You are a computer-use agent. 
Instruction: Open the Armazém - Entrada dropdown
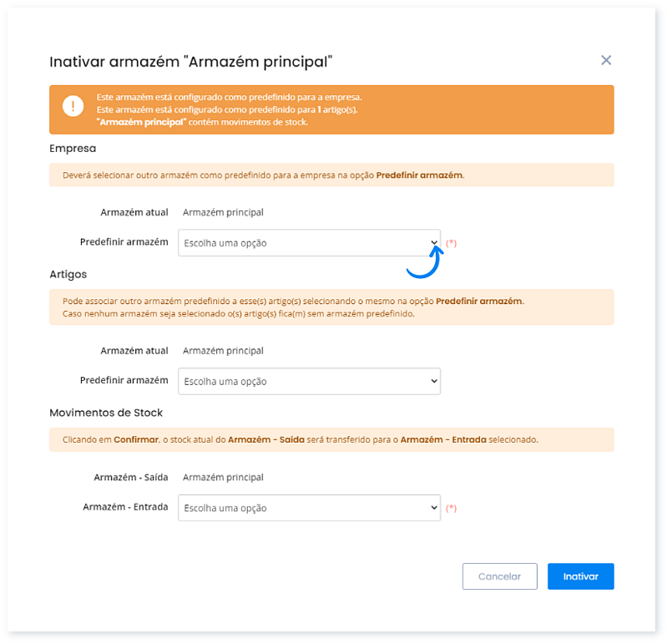pyautogui.click(x=309, y=508)
